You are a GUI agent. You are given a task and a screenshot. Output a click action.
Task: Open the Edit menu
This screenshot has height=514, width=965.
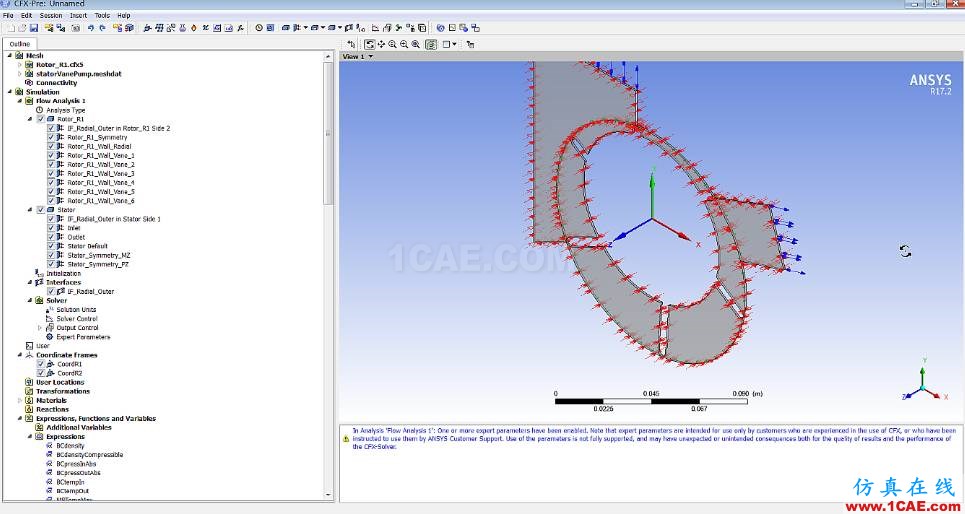click(x=26, y=15)
